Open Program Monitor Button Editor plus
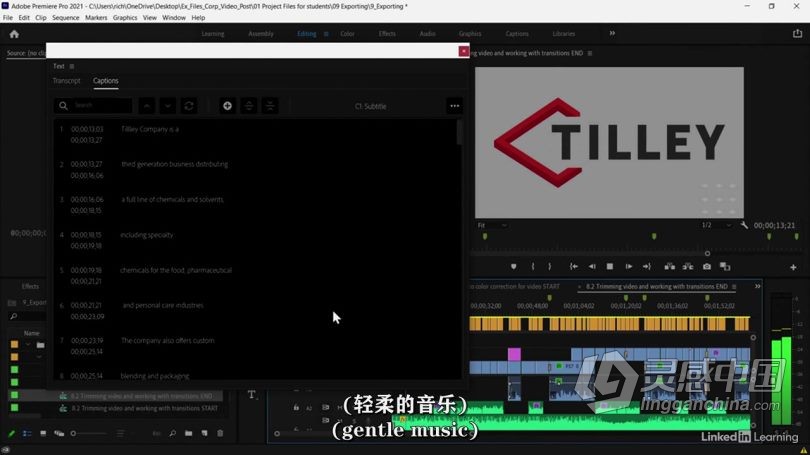 [793, 267]
